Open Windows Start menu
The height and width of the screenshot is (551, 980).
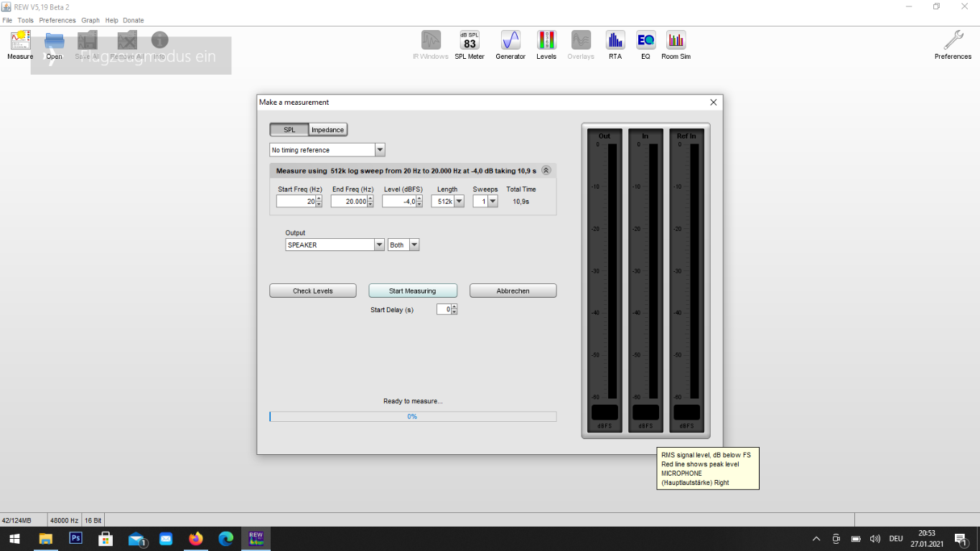tap(14, 539)
